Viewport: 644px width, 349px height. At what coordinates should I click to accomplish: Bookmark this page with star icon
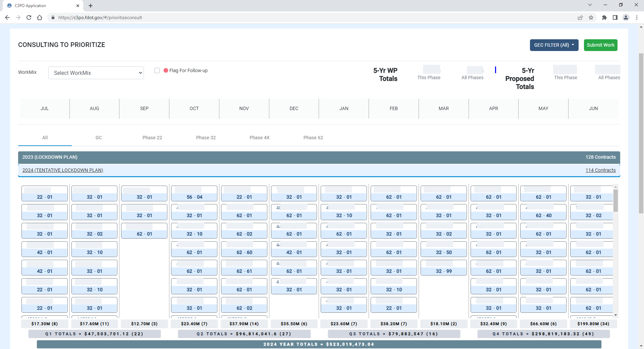[591, 17]
